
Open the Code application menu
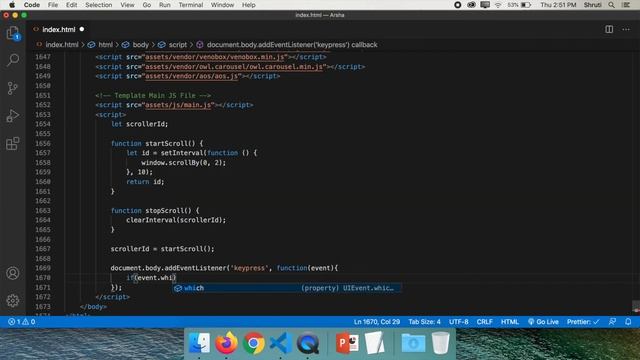(31, 5)
